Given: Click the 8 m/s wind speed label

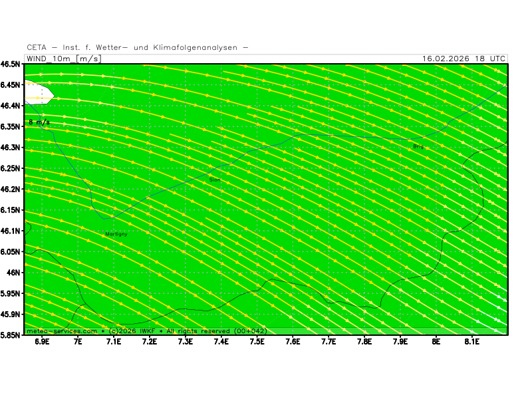Looking at the screenshot, I should (39, 122).
